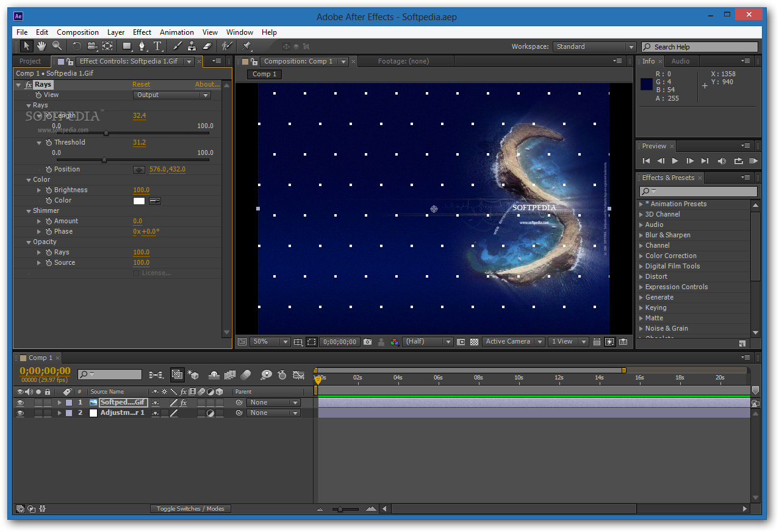Open the Active Camera dropdown
Image resolution: width=779 pixels, height=532 pixels.
point(513,342)
